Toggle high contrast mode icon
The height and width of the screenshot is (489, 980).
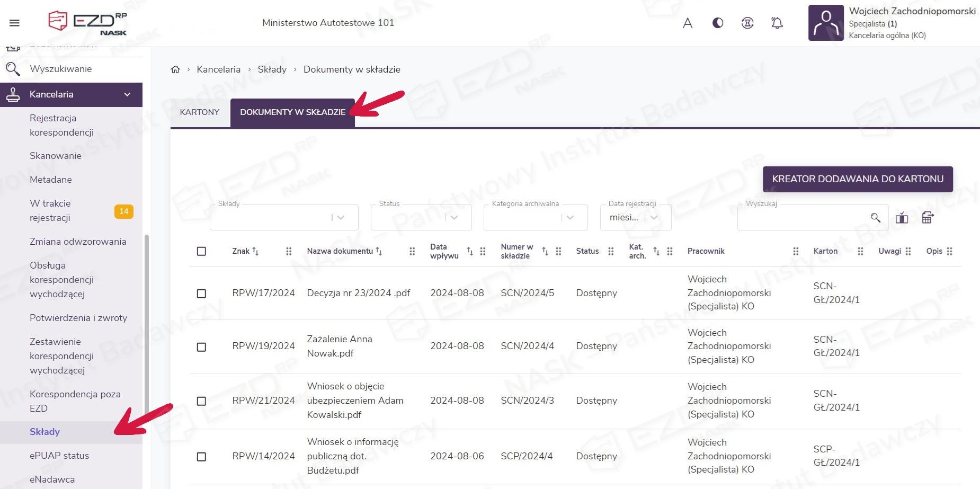pos(718,23)
